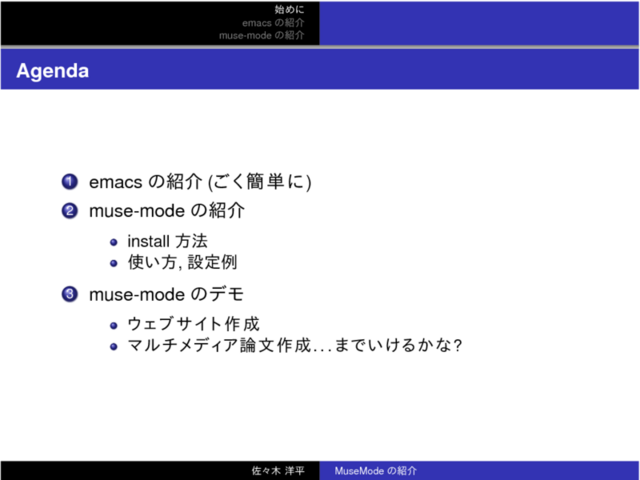Open the muse-mode の紹介 header section link
Image resolution: width=640 pixels, height=480 pixels.
[262, 35]
